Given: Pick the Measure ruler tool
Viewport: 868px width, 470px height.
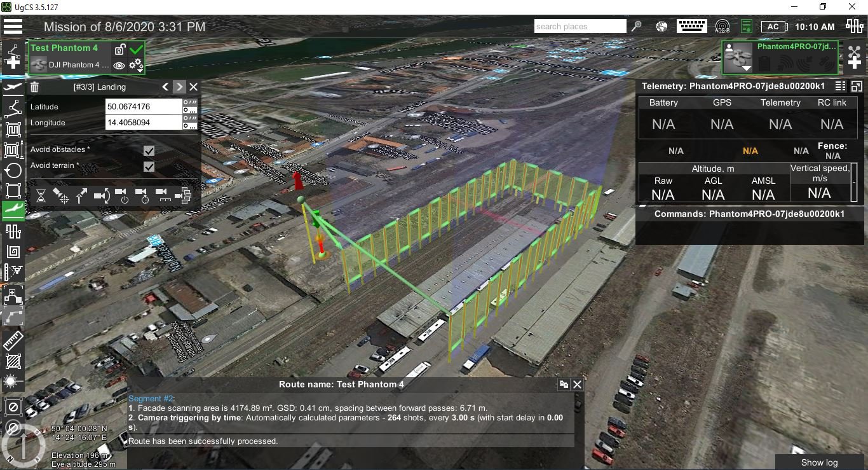Looking at the screenshot, I should click(13, 342).
